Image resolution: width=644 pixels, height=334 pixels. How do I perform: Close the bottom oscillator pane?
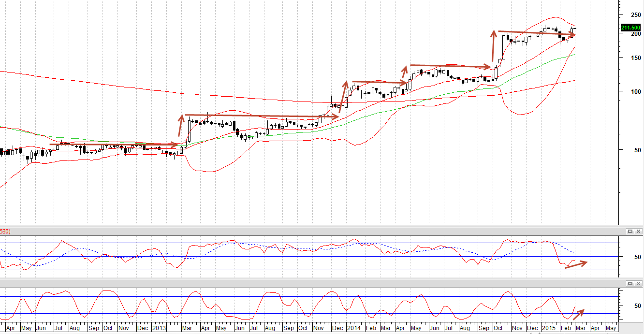(638, 283)
